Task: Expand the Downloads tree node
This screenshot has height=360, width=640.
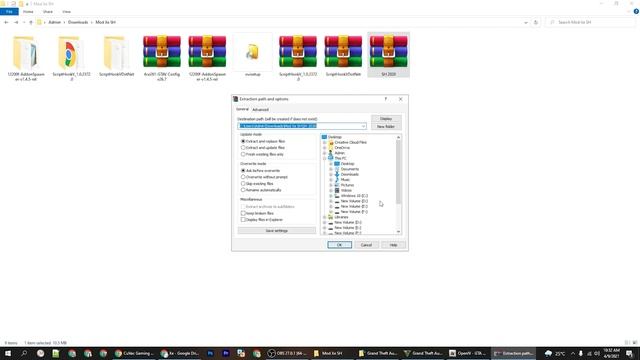Action: pos(331,174)
